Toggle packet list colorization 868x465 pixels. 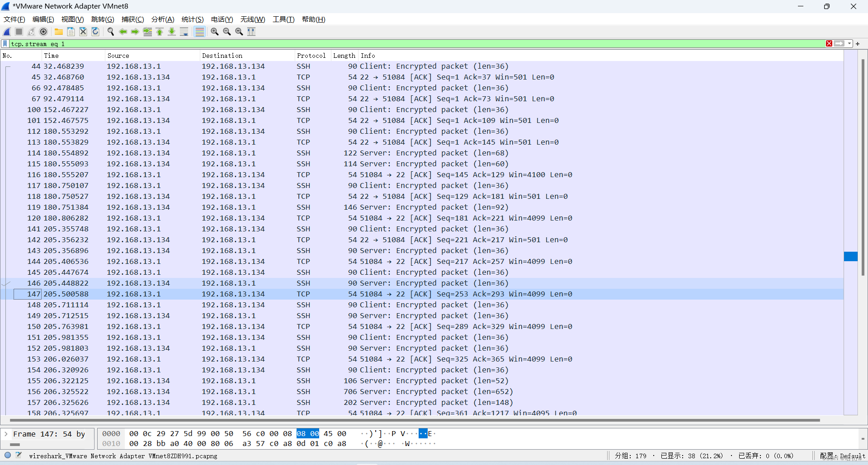pos(199,32)
